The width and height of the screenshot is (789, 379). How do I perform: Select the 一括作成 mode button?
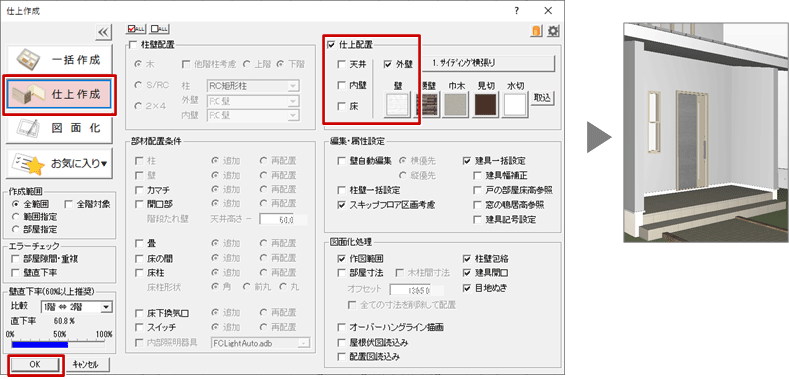point(59,60)
